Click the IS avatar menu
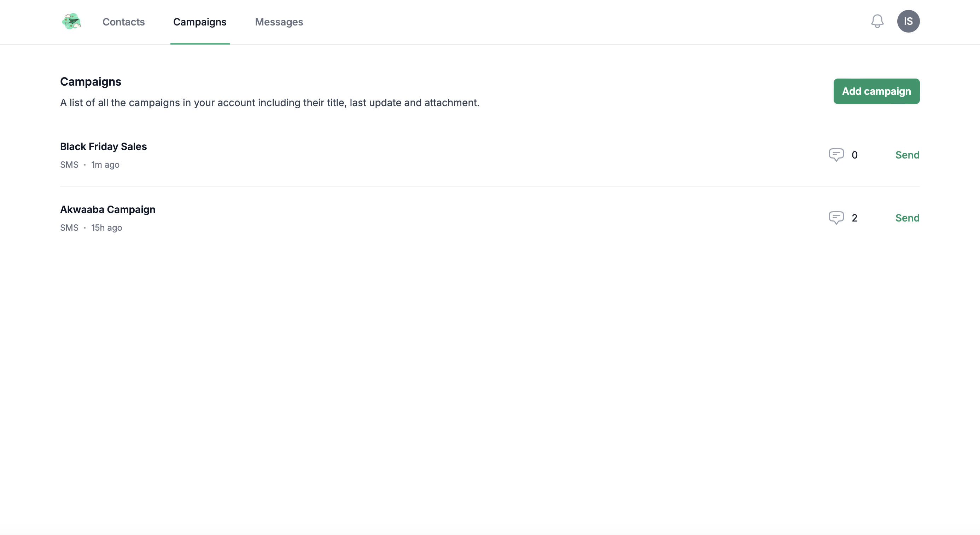 coord(909,21)
